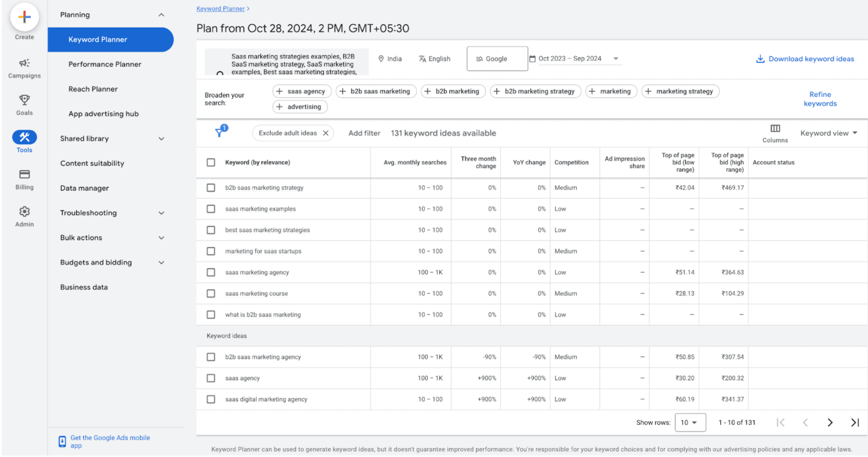Open Content suitability

(x=92, y=163)
